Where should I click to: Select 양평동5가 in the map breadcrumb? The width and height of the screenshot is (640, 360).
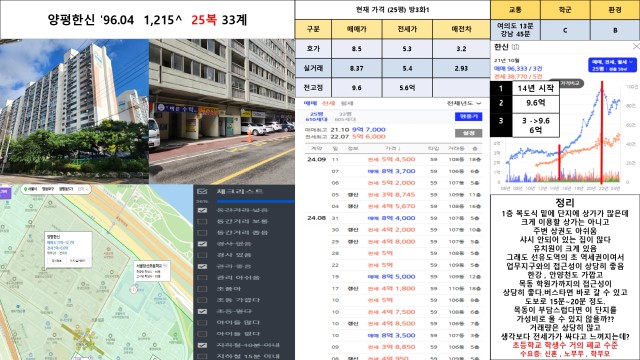pyautogui.click(x=66, y=189)
